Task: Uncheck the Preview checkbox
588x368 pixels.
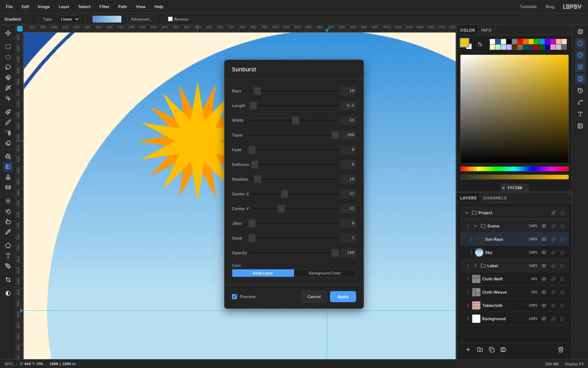Action: [x=234, y=297]
